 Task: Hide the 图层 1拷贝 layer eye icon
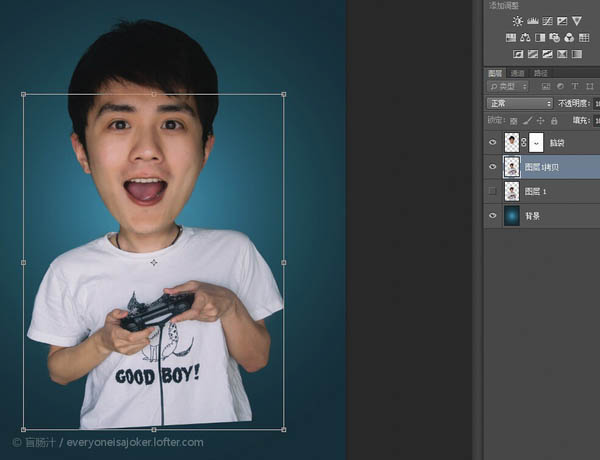(492, 167)
